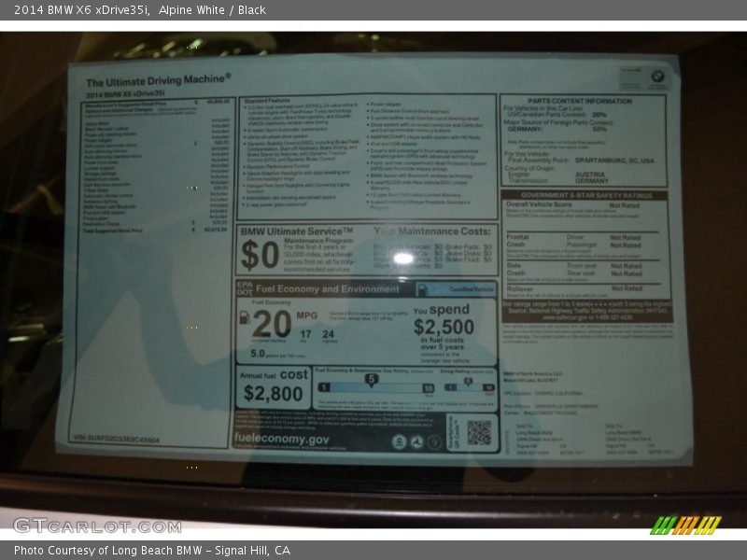Click the 'Rollover' rating row label
The image size is (747, 560).
click(520, 288)
